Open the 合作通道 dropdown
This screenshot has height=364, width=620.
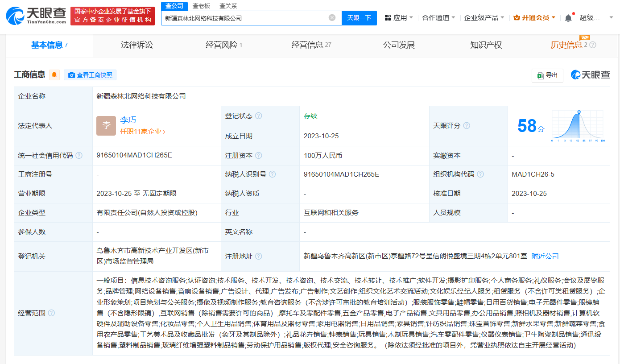[x=435, y=17]
